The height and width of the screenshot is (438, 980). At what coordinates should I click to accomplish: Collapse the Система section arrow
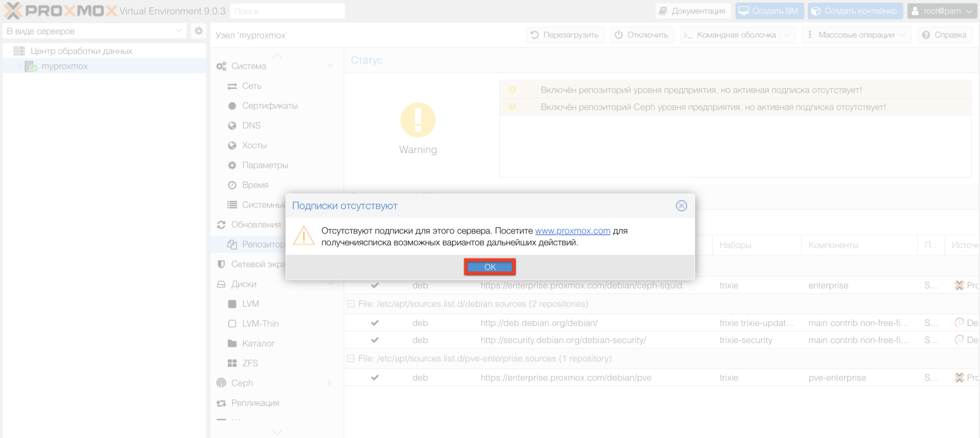click(330, 66)
